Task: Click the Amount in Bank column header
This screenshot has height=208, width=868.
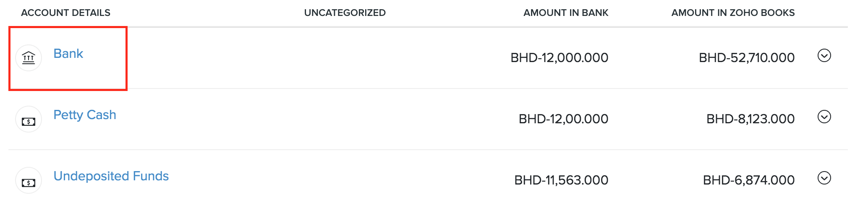Action: 565,13
